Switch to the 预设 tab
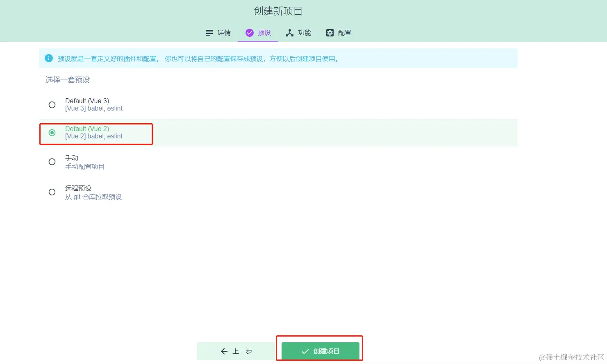This screenshot has height=364, width=607. click(x=258, y=33)
